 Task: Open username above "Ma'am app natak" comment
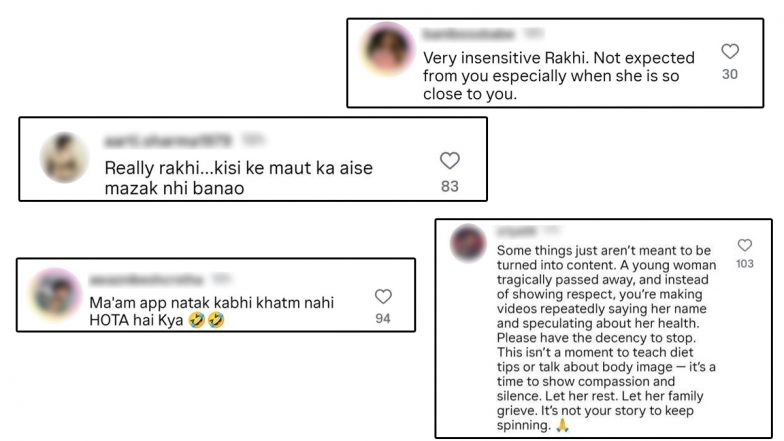(146, 278)
